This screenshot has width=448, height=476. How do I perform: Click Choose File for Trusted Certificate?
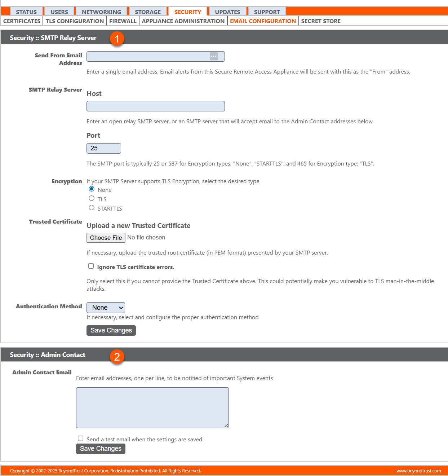click(x=106, y=238)
